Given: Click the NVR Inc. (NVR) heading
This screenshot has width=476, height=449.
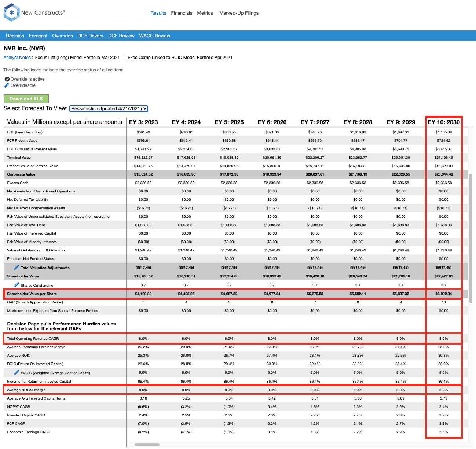Looking at the screenshot, I should tap(24, 48).
